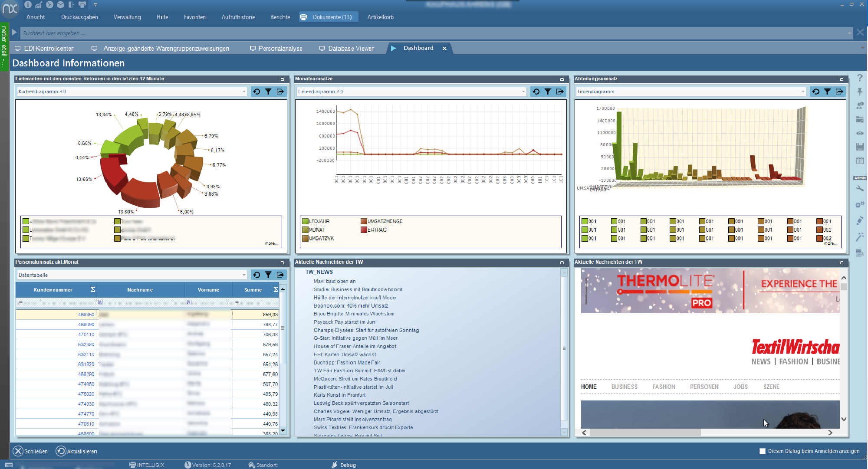This screenshot has width=868, height=469.
Task: Open the gears settings icon in right sidebar
Action: coord(860,204)
